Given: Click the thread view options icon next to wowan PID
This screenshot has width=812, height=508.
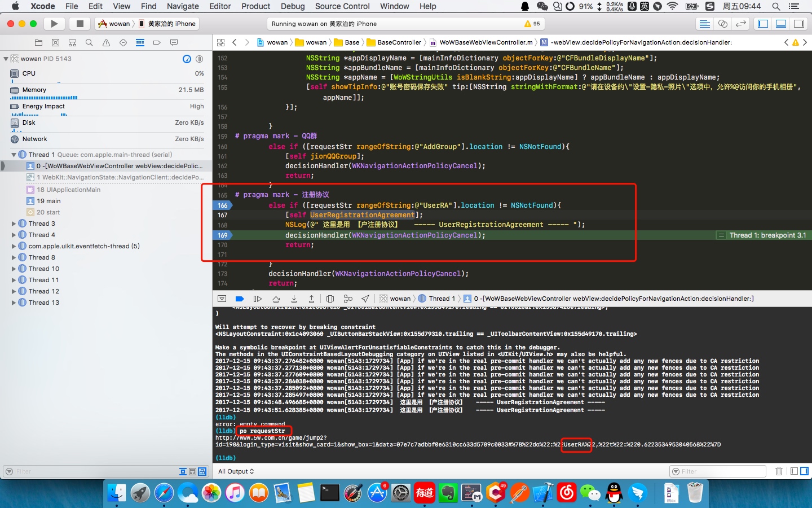Looking at the screenshot, I should [x=200, y=59].
